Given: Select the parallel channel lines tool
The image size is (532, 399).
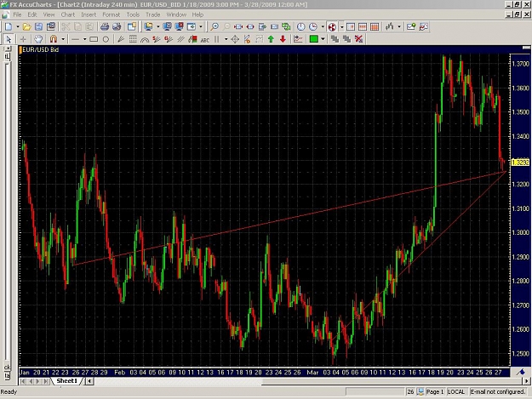Looking at the screenshot, I should tap(180, 39).
